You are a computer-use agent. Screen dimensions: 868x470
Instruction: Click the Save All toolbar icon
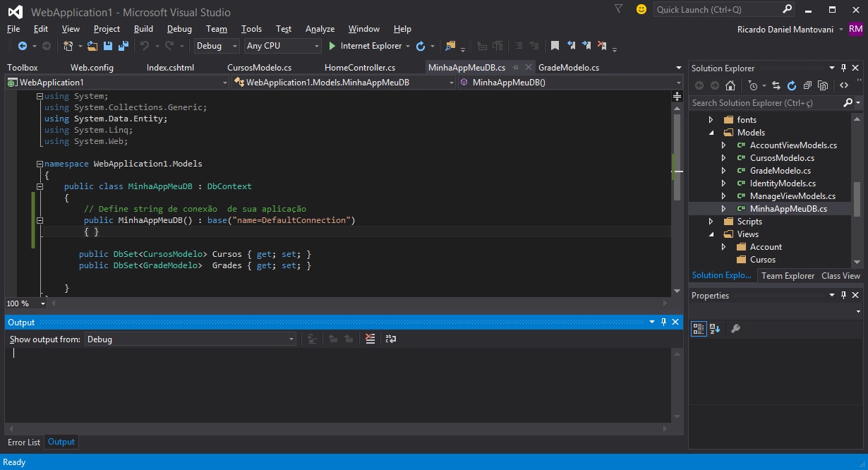[x=123, y=46]
